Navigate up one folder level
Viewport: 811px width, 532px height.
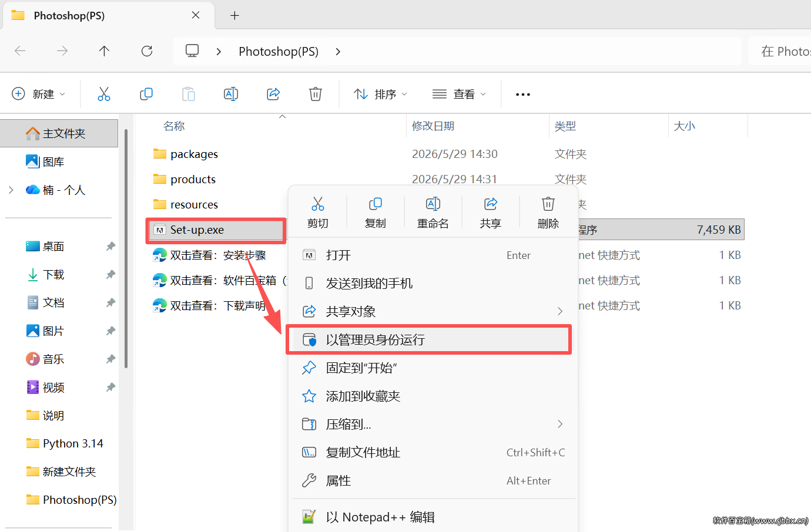tap(105, 51)
